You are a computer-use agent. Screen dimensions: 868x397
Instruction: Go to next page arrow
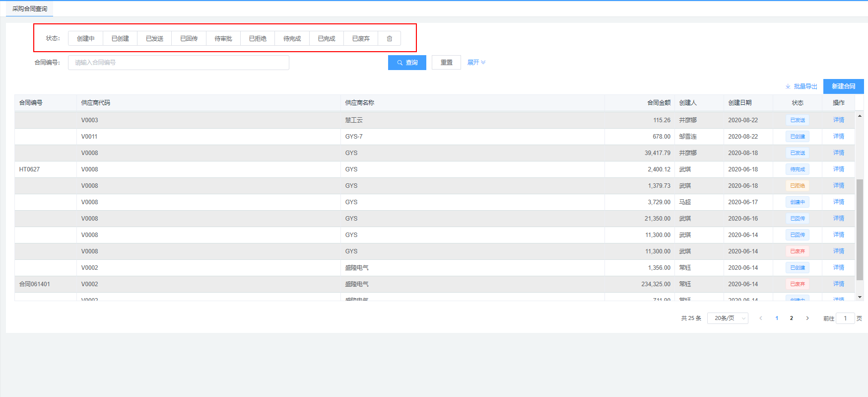tap(807, 318)
